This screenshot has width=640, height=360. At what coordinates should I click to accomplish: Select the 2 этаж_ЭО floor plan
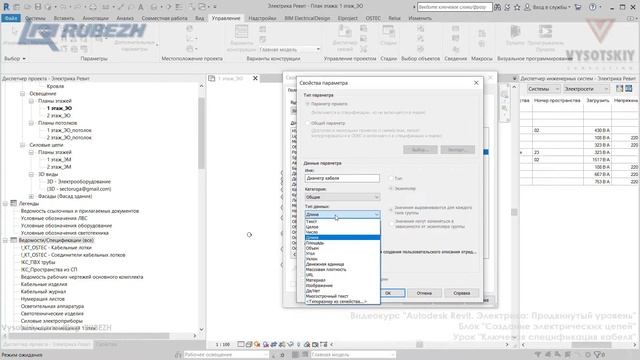(x=59, y=116)
